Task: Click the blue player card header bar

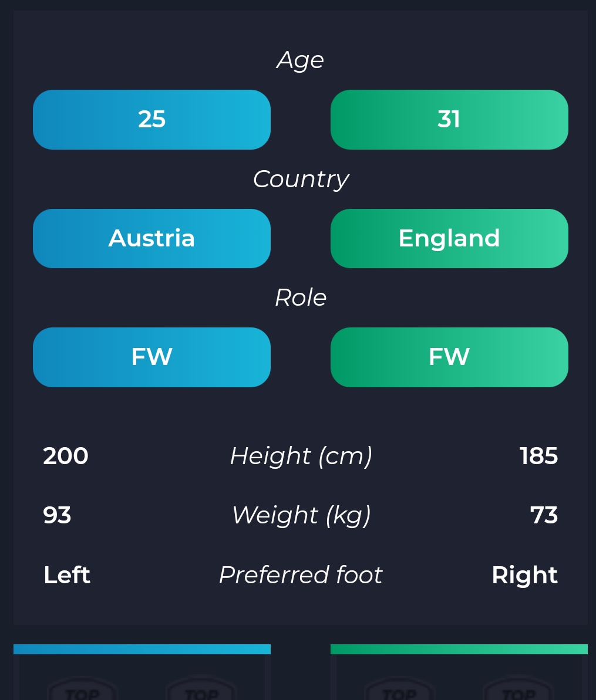Action: [142, 649]
